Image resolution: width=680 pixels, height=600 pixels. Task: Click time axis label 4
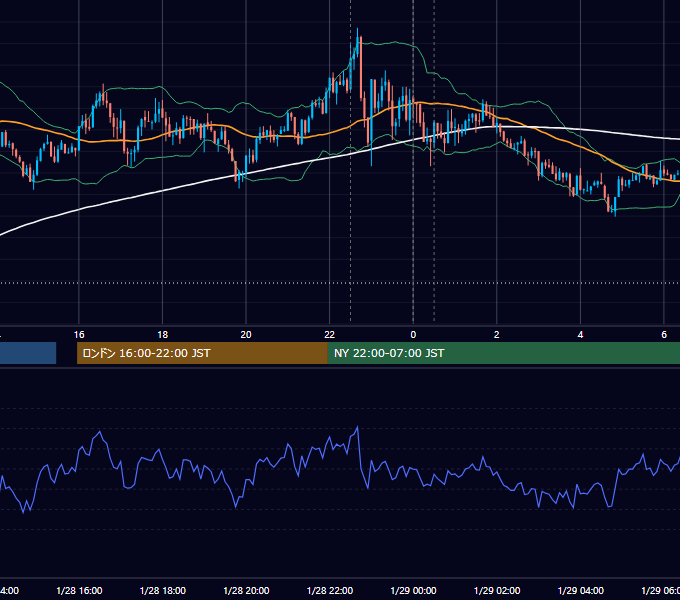[580, 335]
